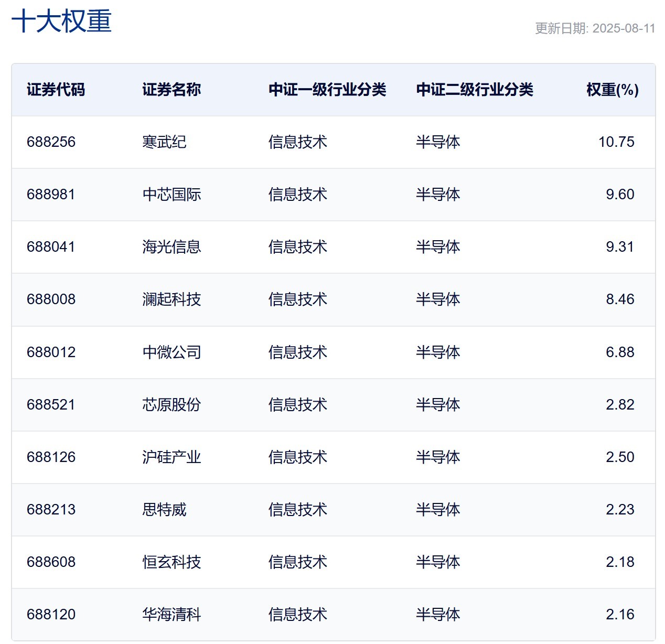This screenshot has height=644, width=665.
Task: Click the weight value 2.16
Action: (620, 614)
